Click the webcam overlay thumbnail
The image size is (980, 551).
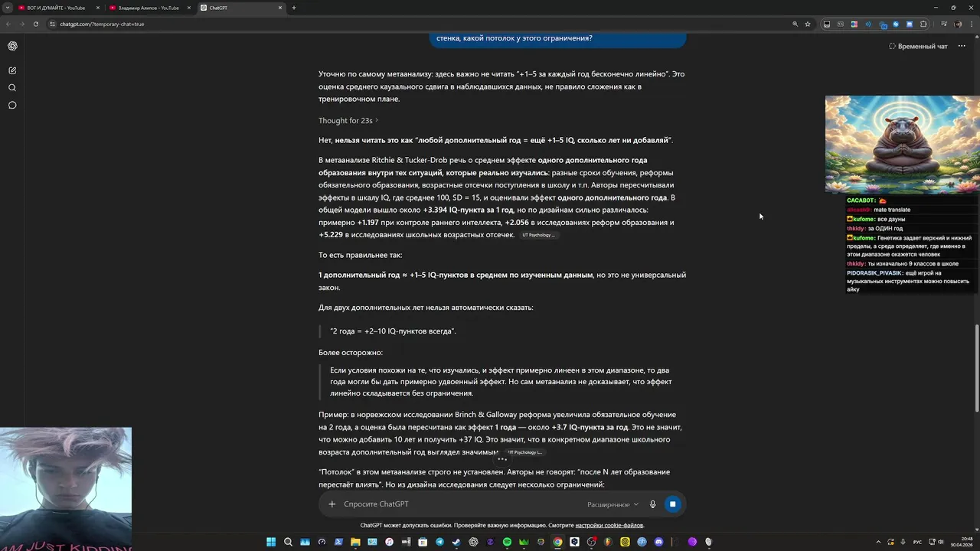66,489
